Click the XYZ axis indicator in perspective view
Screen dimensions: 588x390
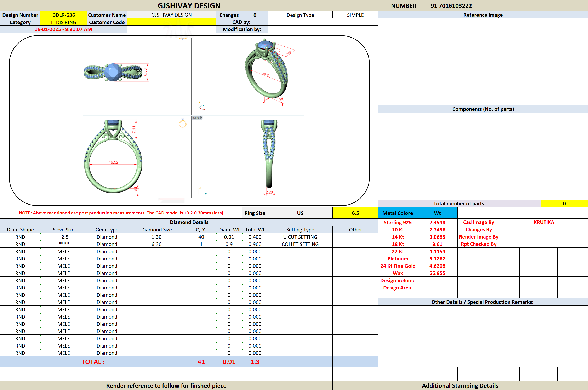point(202,106)
